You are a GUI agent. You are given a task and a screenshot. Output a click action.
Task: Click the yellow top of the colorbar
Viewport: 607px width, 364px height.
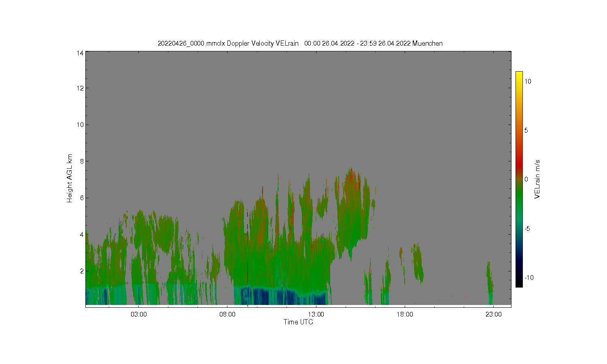point(519,75)
